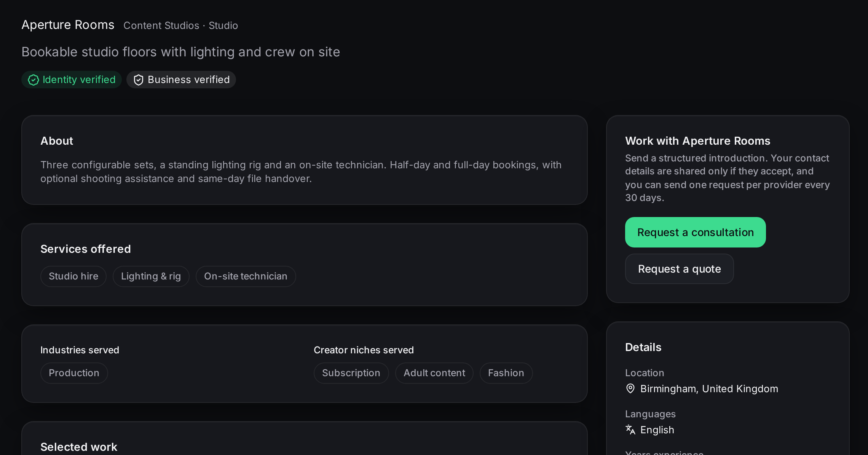Click the On-site technician service tag
Image resolution: width=868 pixels, height=455 pixels.
pos(246,276)
